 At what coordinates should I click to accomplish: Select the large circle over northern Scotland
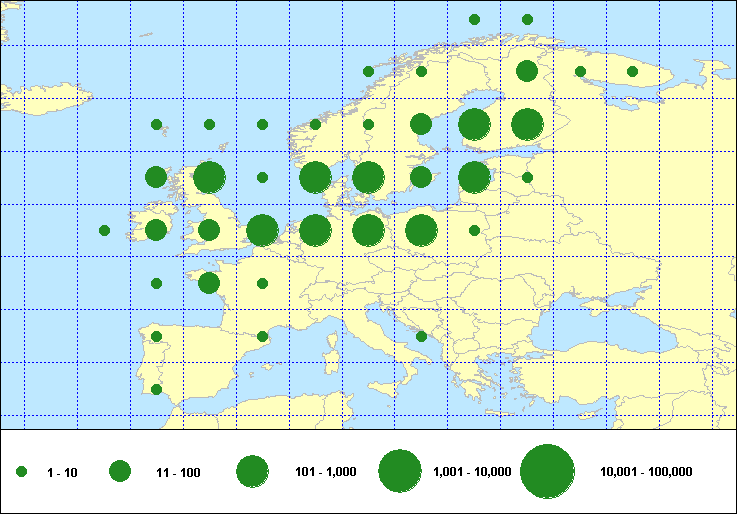pos(209,177)
